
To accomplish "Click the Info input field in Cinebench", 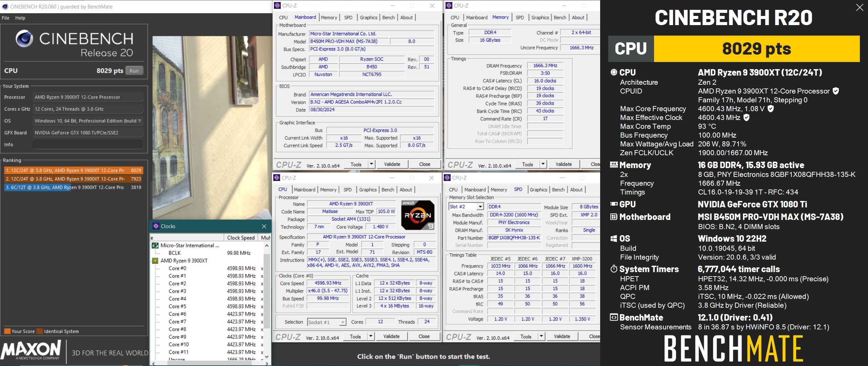I will point(88,144).
